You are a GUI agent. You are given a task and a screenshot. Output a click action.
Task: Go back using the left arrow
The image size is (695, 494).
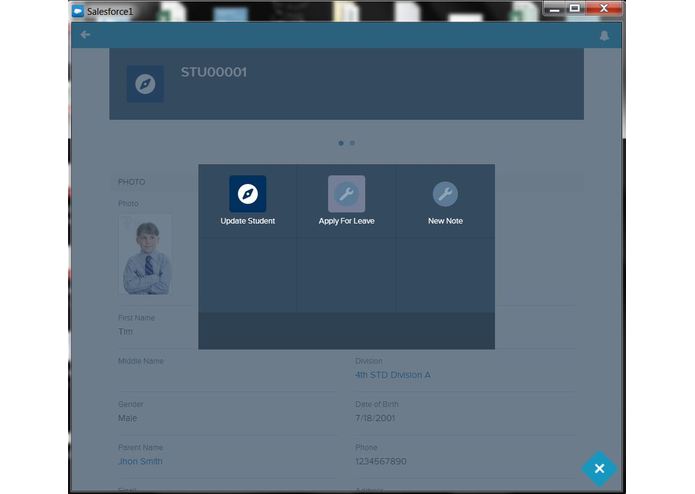(86, 35)
